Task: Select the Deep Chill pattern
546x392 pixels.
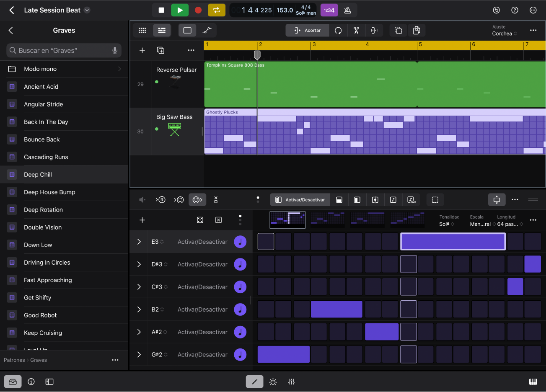Action: [64, 175]
